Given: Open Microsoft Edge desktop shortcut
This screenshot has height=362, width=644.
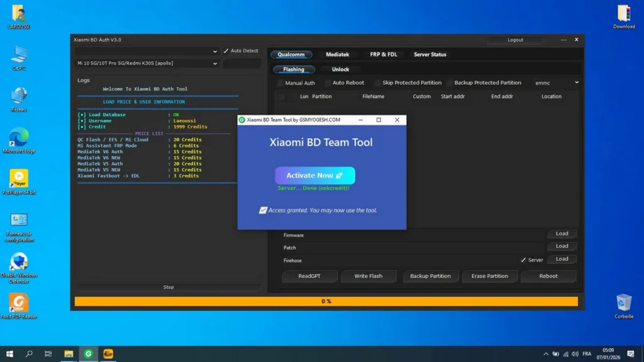Looking at the screenshot, I should pyautogui.click(x=19, y=138).
